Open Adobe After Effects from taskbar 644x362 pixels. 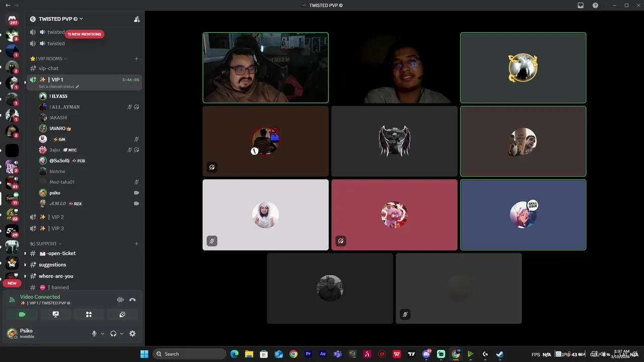[x=323, y=354]
